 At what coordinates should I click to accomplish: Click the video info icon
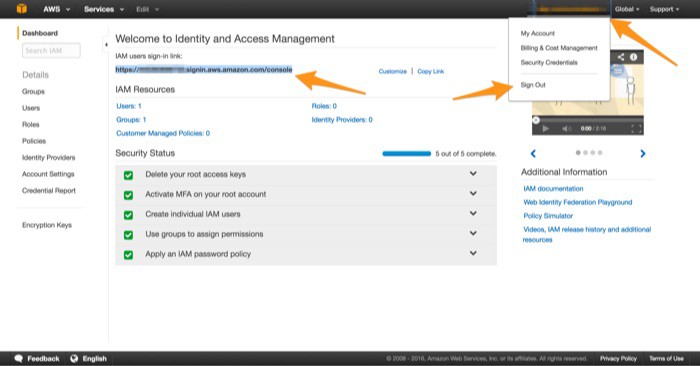click(633, 57)
